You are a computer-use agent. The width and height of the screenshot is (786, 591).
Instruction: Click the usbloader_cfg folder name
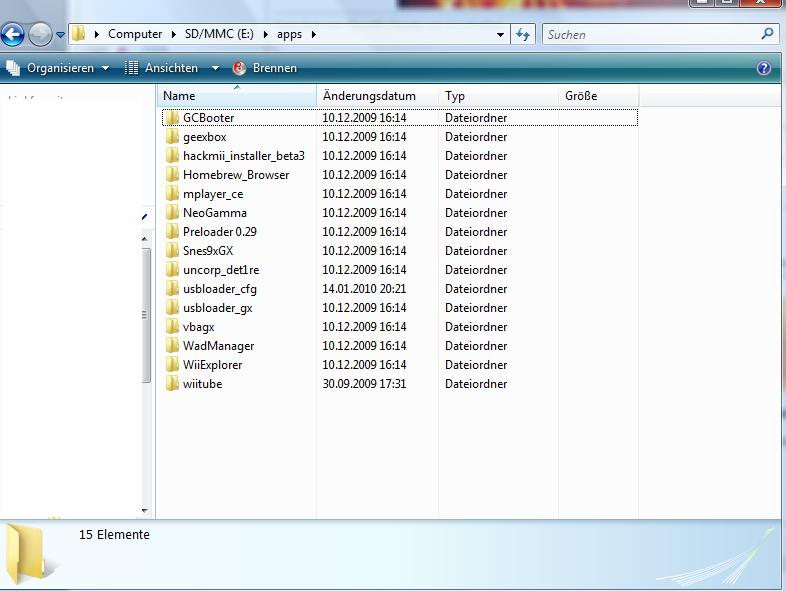(x=220, y=289)
